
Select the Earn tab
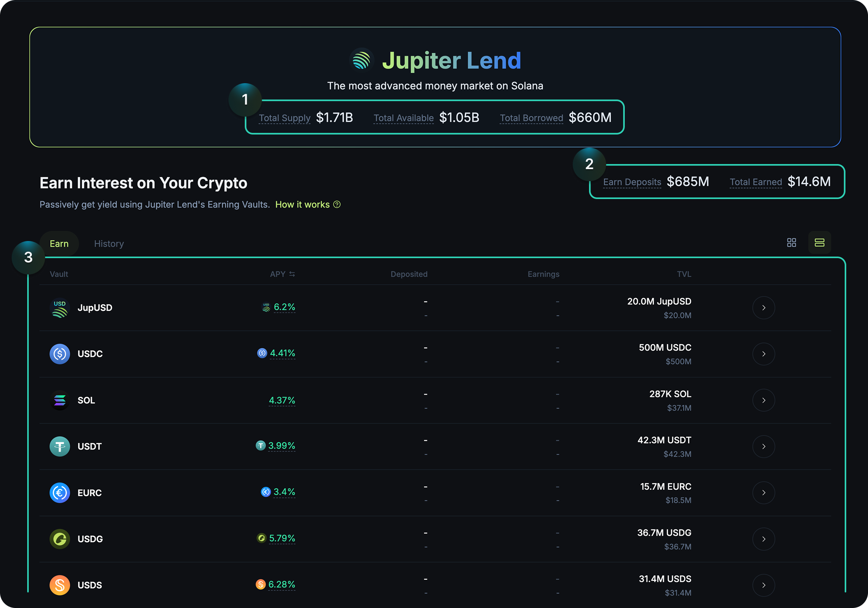pos(59,243)
